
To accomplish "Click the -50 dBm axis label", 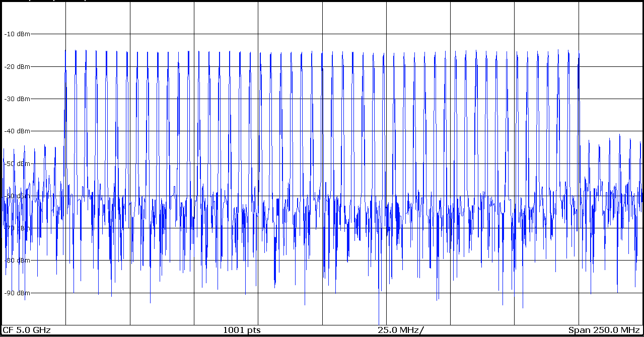I will 17,163.
